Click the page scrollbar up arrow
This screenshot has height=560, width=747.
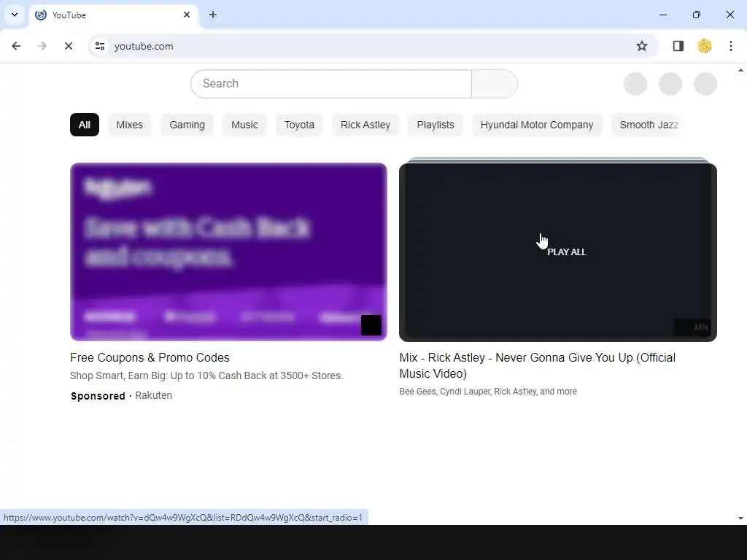coord(741,71)
